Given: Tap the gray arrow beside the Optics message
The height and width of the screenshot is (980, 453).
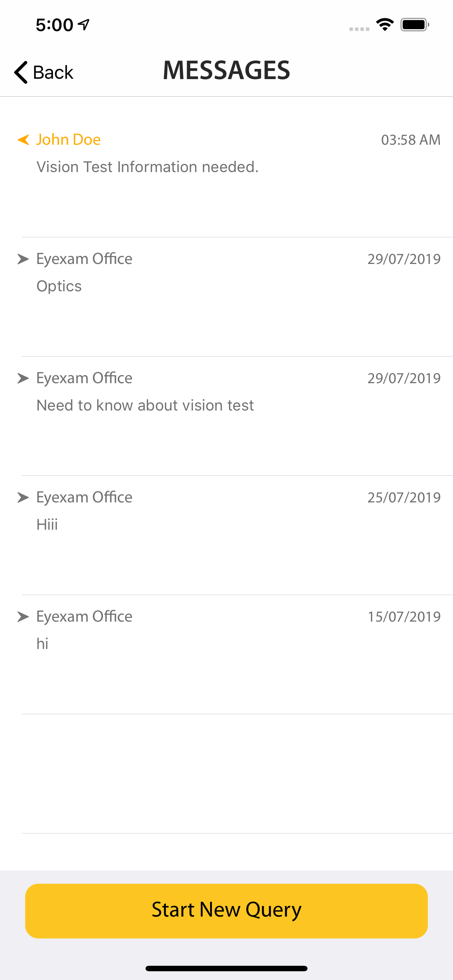Looking at the screenshot, I should (x=23, y=259).
